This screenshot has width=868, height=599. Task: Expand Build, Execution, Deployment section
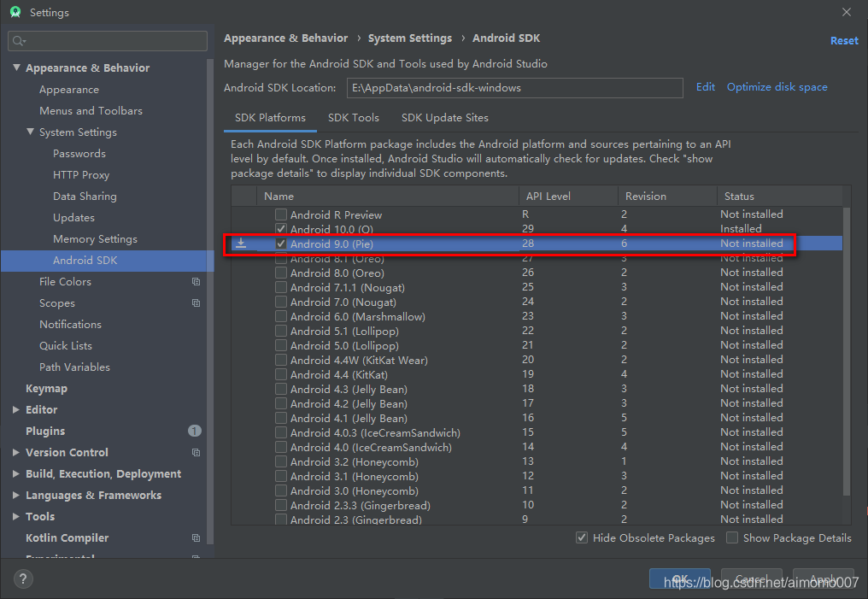pyautogui.click(x=17, y=474)
